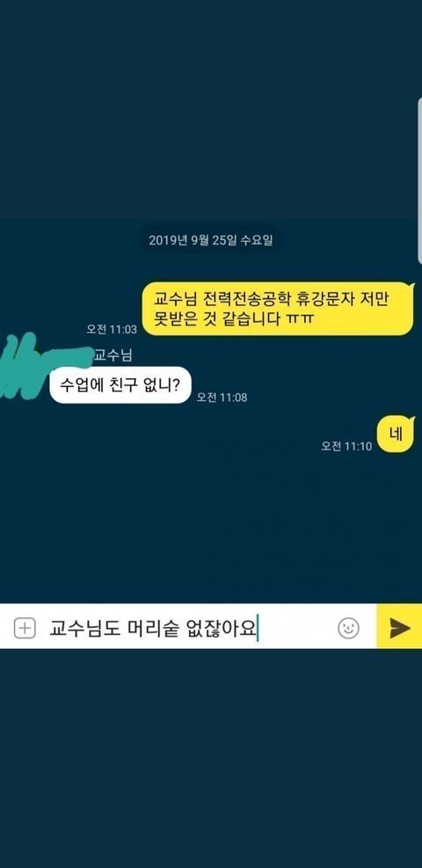The width and height of the screenshot is (422, 868).
Task: Tap the 오전 11:10 timestamp
Action: 346,446
